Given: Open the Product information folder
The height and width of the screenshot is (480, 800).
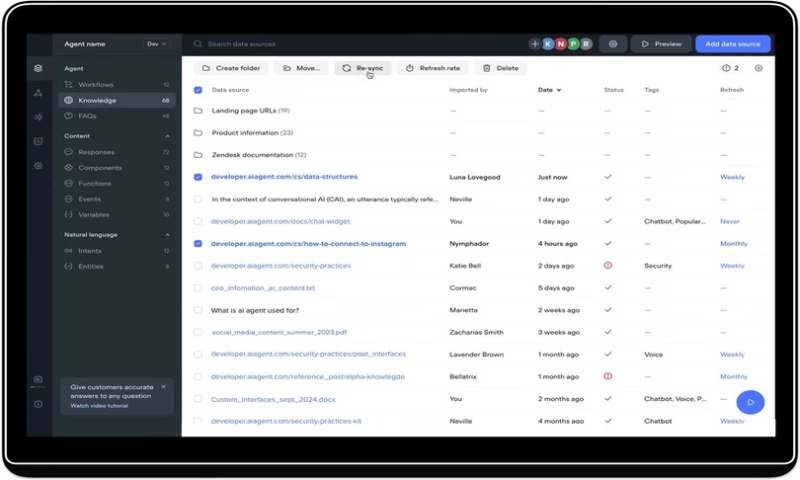Looking at the screenshot, I should [252, 133].
